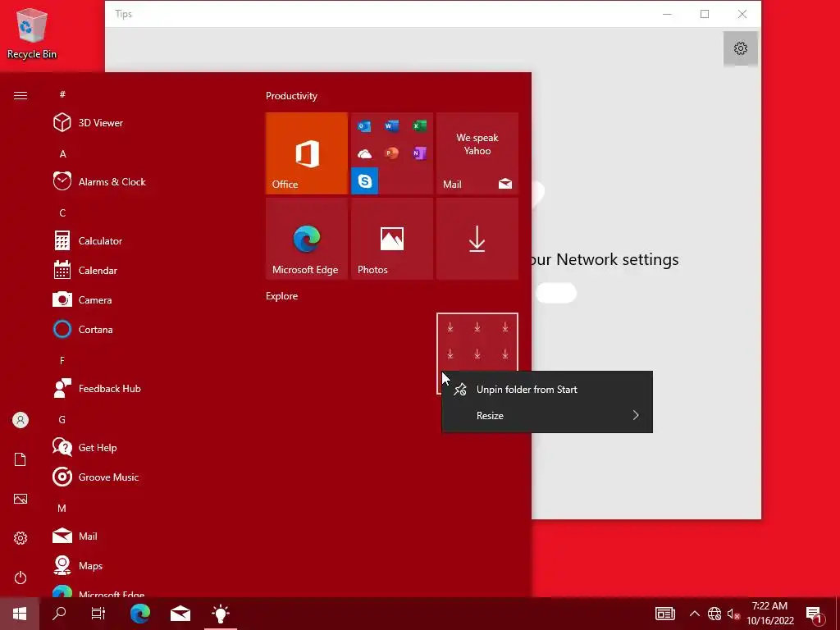This screenshot has width=840, height=630.
Task: Open Word icon in Office folder tile
Action: pos(391,126)
